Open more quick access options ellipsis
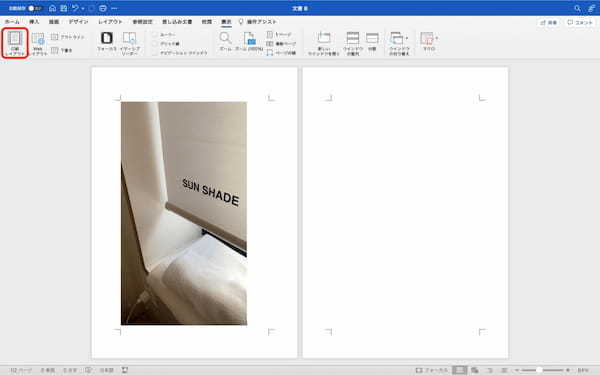The width and height of the screenshot is (600, 375). point(114,8)
